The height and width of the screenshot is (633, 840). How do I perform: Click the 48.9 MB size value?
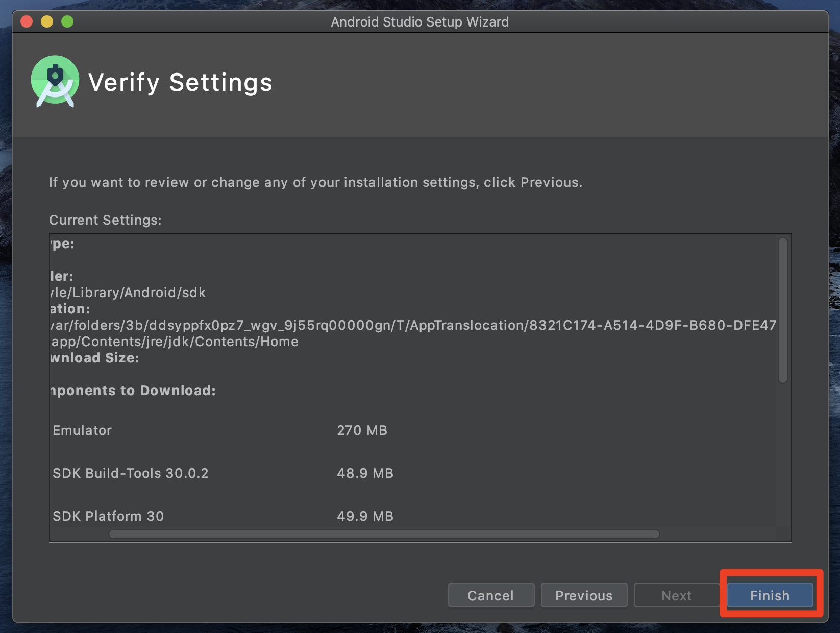point(365,473)
